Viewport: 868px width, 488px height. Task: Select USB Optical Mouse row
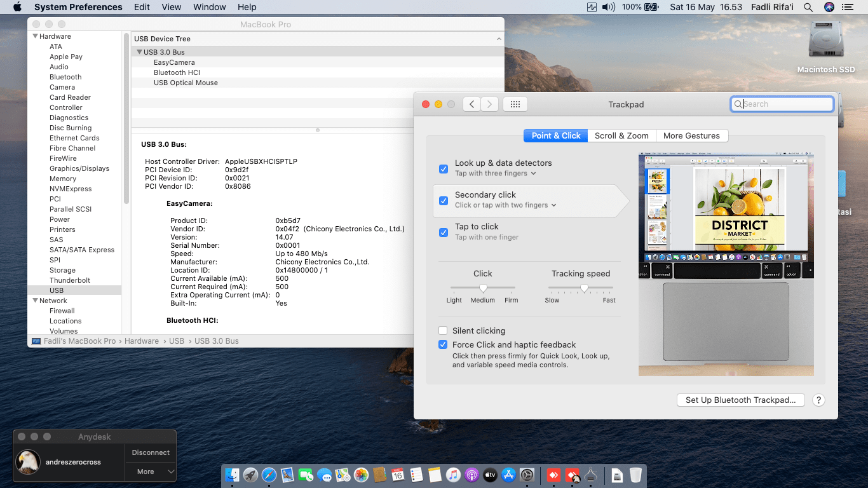pyautogui.click(x=318, y=83)
